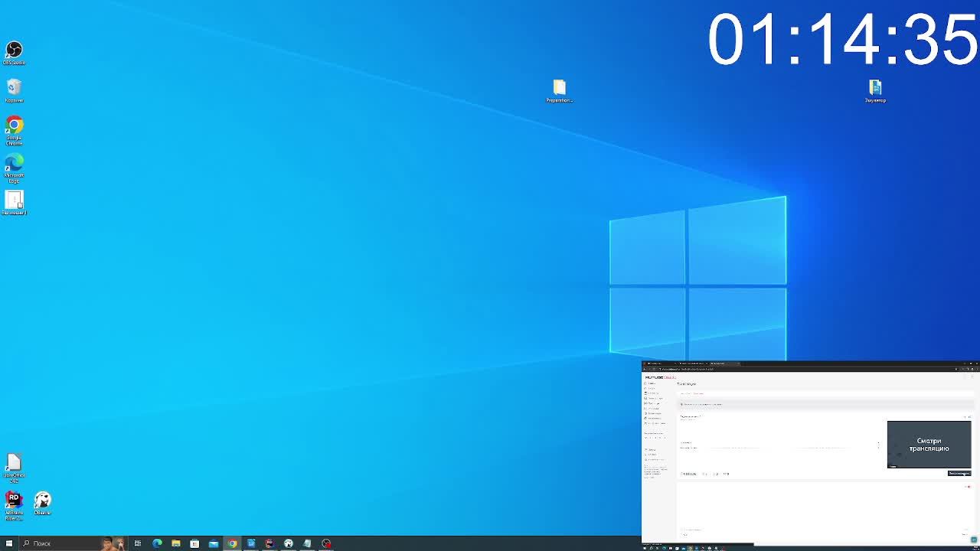Select the white document icon under Edge
The width and height of the screenshot is (980, 551).
[14, 203]
